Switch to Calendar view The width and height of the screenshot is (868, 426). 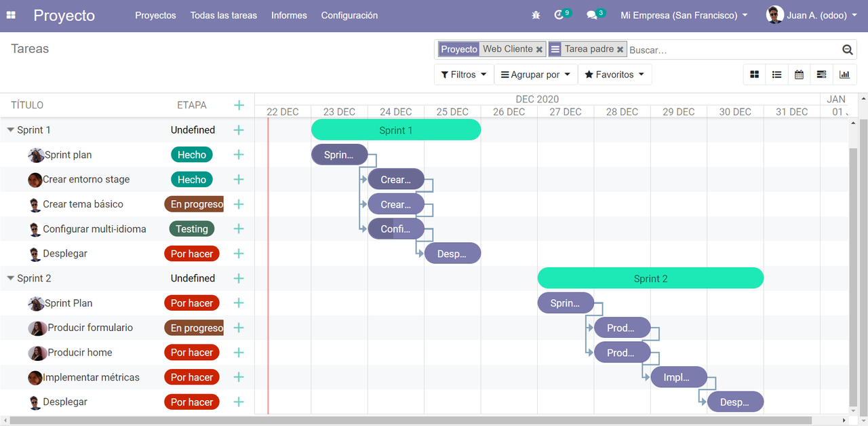(x=800, y=75)
